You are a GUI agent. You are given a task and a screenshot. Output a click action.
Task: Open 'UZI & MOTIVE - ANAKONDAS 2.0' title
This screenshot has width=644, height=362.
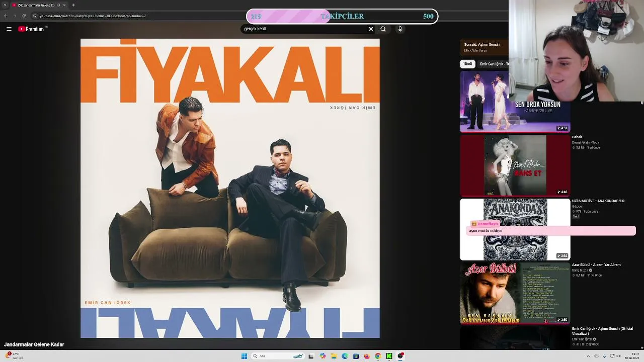click(x=598, y=201)
